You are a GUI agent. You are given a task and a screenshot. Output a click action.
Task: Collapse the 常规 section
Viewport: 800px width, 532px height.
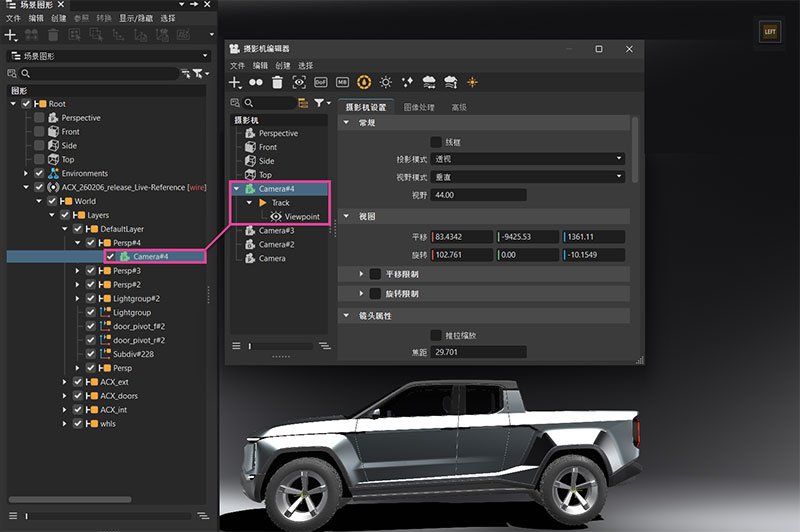tap(346, 122)
